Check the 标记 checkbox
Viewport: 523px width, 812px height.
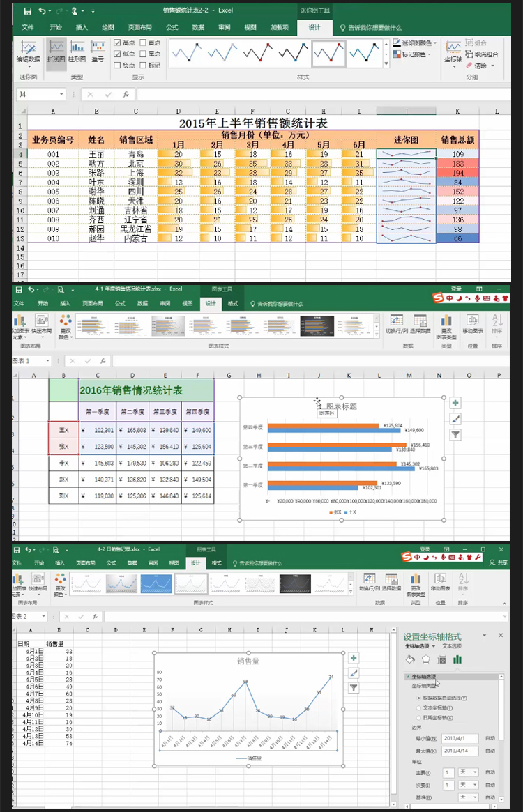point(143,66)
